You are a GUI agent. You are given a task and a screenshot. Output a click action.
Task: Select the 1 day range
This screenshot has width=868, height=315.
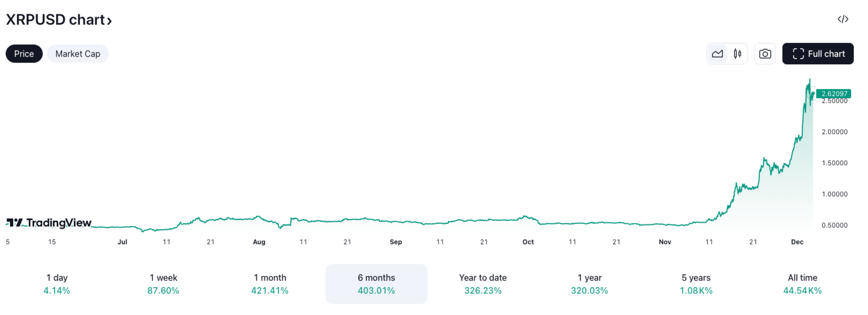point(57,284)
